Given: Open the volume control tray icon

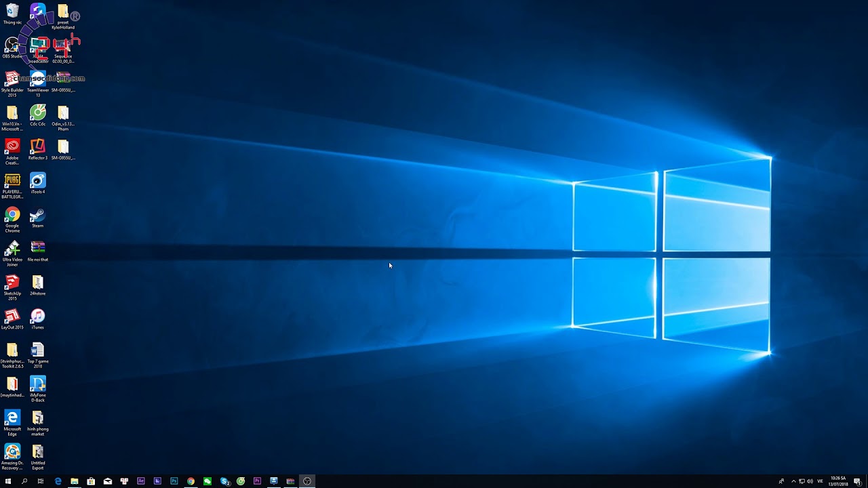Looking at the screenshot, I should [810, 481].
